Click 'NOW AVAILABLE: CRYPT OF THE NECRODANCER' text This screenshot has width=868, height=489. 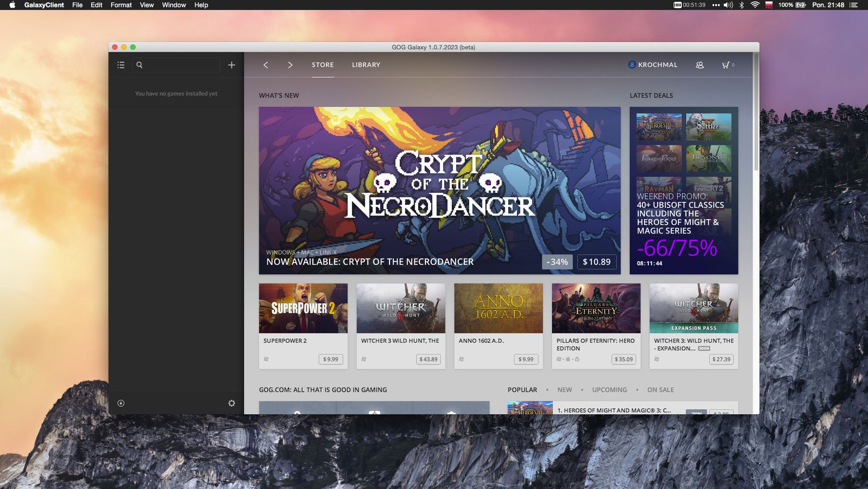click(x=370, y=262)
